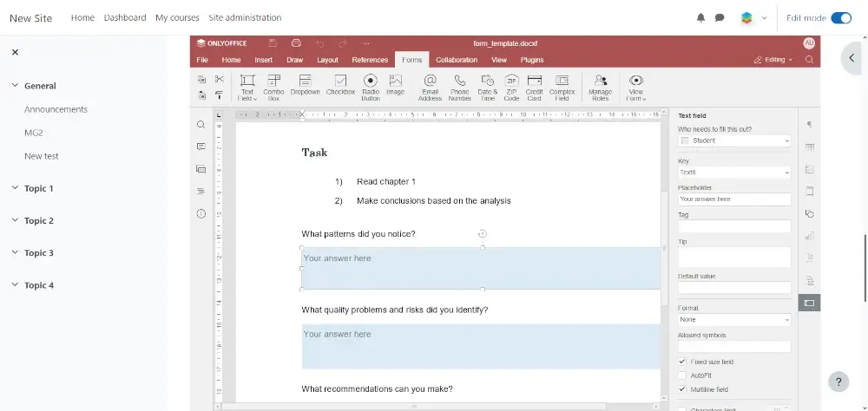Open the notifications bell

[701, 17]
